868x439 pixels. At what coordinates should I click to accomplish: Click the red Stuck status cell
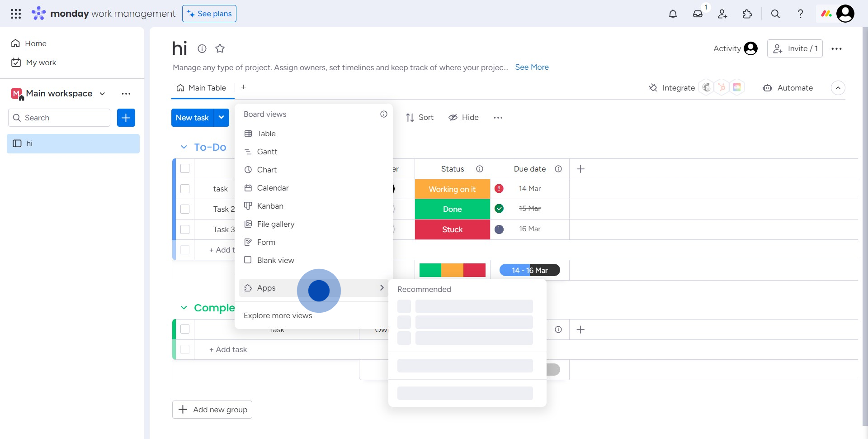coord(452,229)
